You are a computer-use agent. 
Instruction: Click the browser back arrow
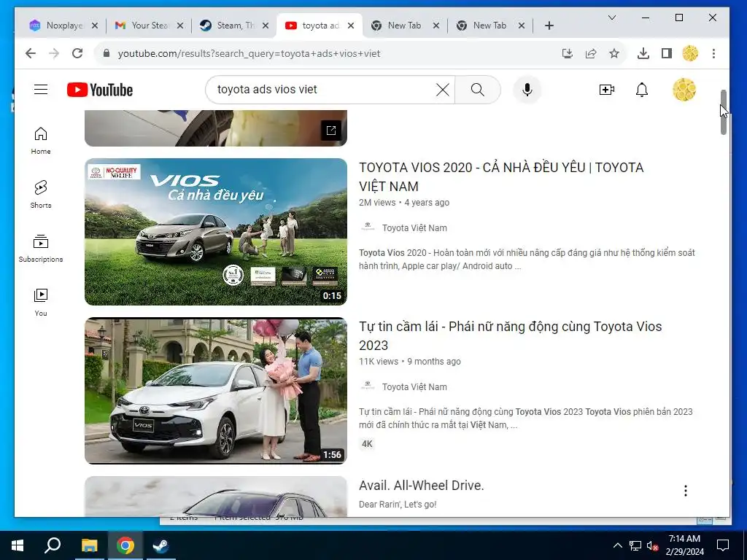(x=31, y=53)
